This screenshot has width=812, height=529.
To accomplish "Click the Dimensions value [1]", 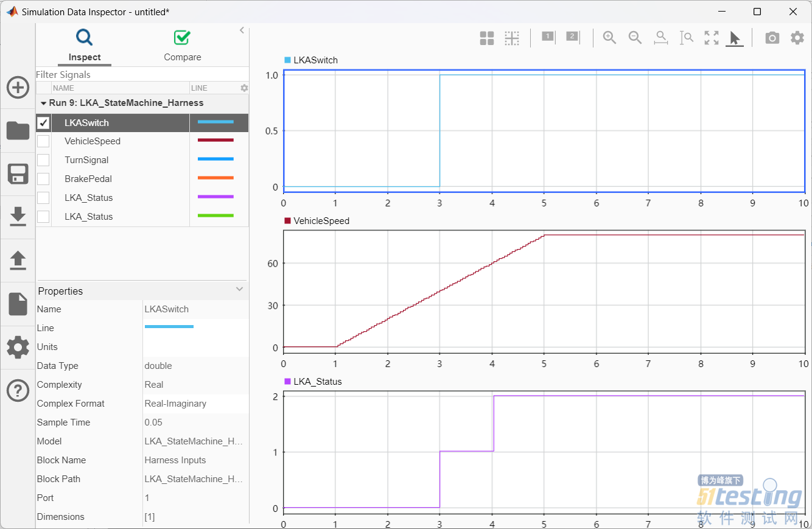I will (x=150, y=517).
